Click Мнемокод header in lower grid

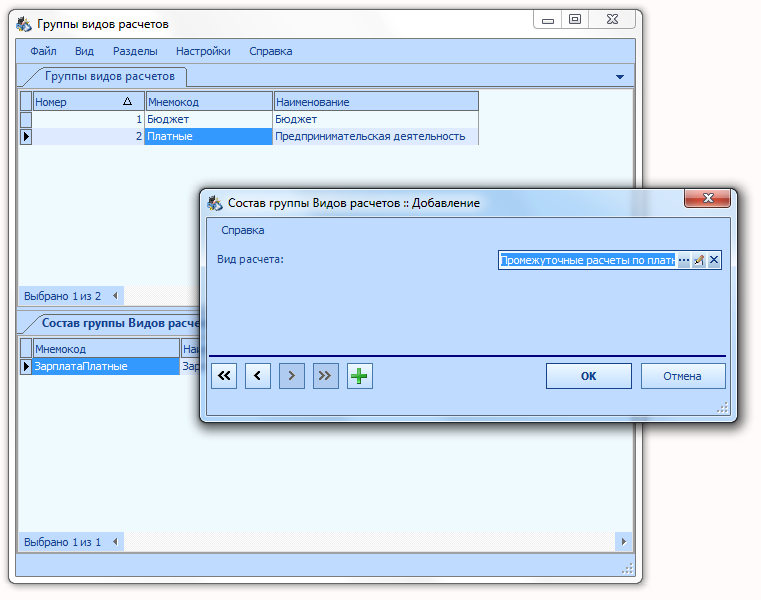[x=106, y=349]
